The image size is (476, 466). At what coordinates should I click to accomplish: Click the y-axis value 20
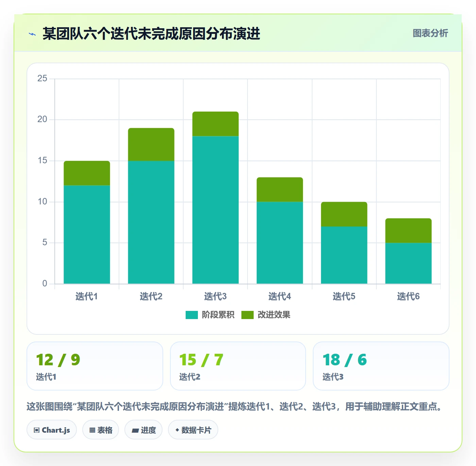coord(42,119)
